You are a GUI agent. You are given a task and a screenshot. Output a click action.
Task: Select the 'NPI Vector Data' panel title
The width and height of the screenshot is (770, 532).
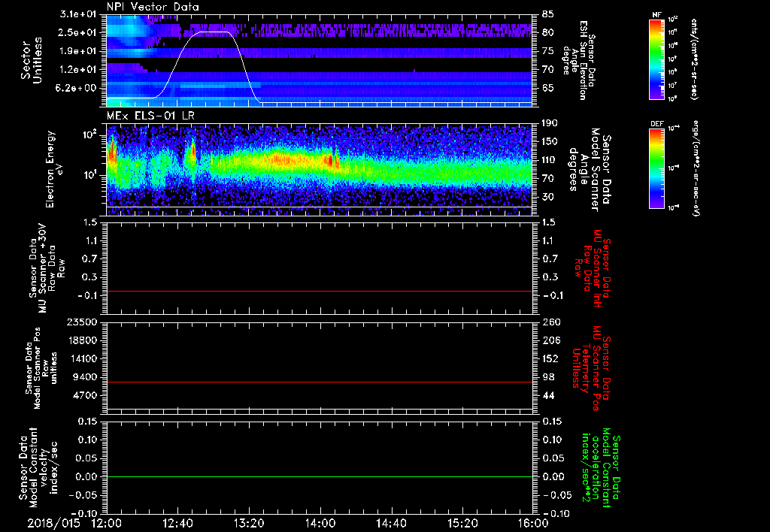pos(153,7)
